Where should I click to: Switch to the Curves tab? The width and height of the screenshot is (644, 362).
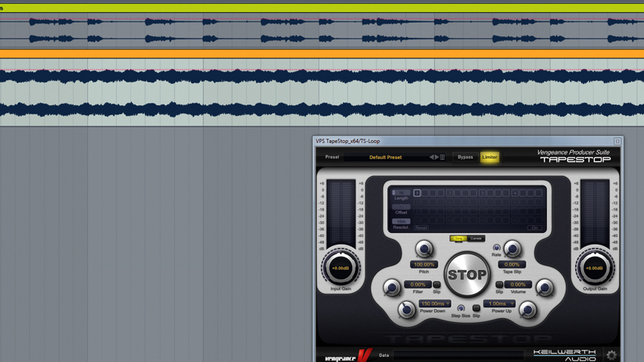(x=476, y=239)
